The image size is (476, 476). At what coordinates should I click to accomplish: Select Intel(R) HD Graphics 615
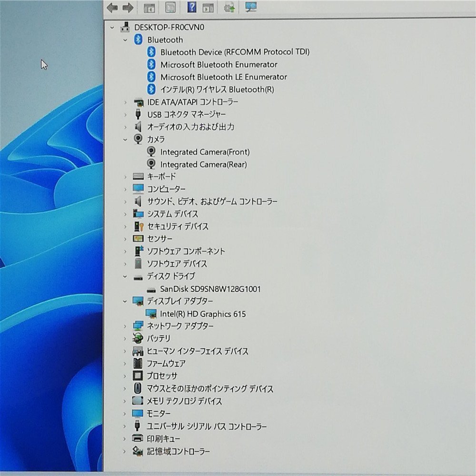203,314
